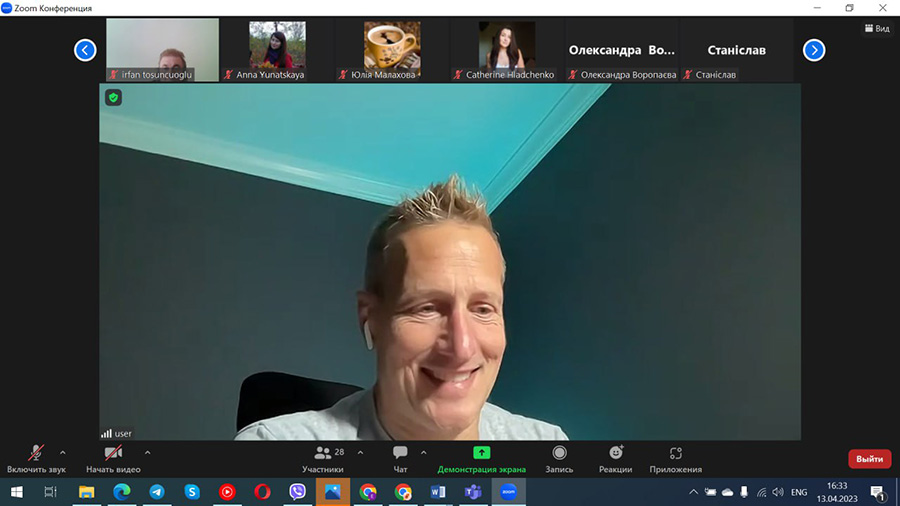Expand video options arrow next to camera
Screen dimensions: 900x506
point(148,453)
